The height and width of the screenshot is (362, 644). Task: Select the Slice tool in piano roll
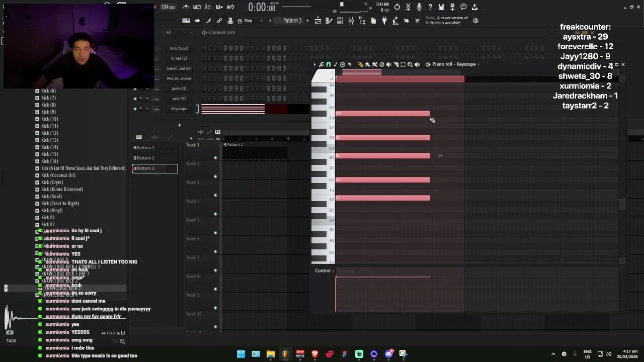396,64
